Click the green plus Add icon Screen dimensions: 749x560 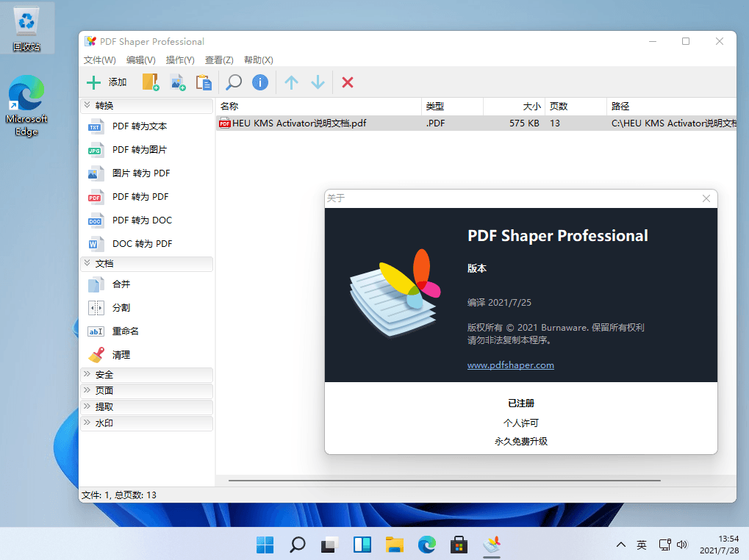tap(93, 82)
